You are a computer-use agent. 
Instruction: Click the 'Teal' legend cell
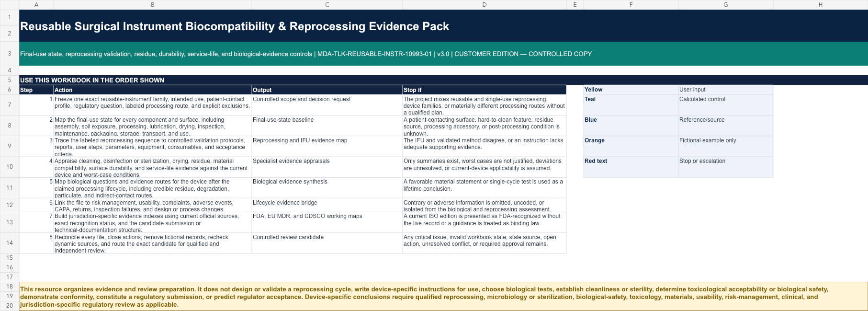pyautogui.click(x=631, y=105)
